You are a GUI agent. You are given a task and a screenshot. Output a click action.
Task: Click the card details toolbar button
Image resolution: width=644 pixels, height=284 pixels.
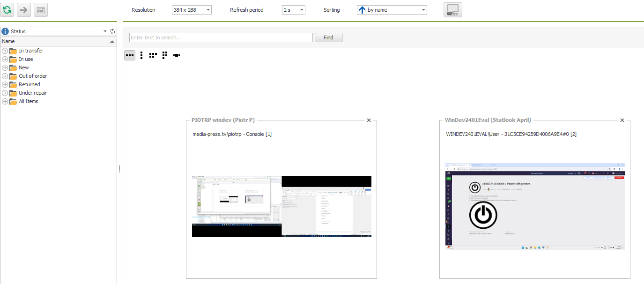[41, 10]
